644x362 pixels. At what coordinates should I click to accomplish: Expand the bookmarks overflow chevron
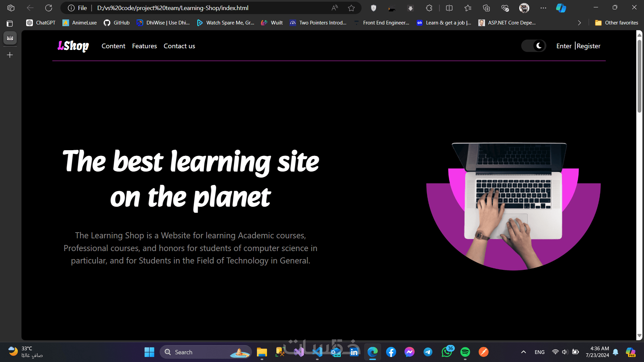[x=579, y=23]
